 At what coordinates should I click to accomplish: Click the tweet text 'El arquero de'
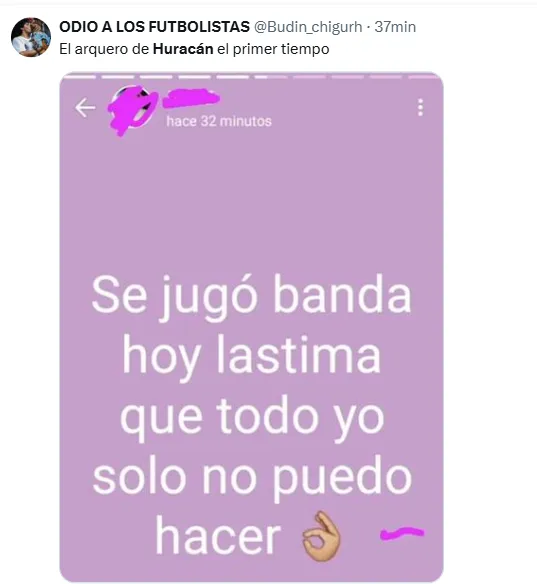coord(104,49)
